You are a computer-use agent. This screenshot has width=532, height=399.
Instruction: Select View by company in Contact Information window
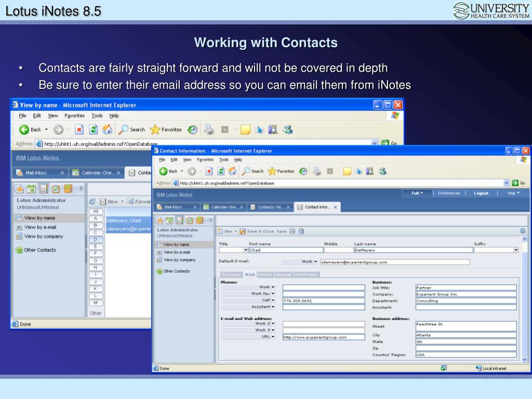click(x=179, y=260)
